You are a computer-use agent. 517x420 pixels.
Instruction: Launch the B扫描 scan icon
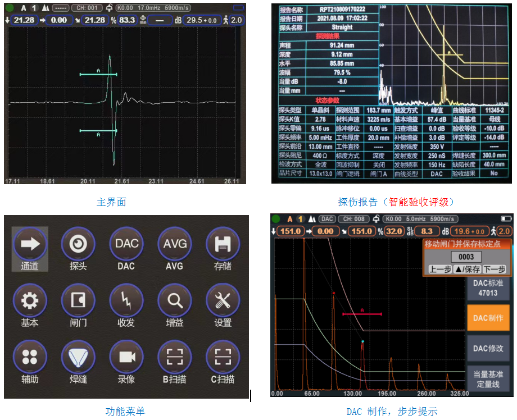click(x=174, y=358)
